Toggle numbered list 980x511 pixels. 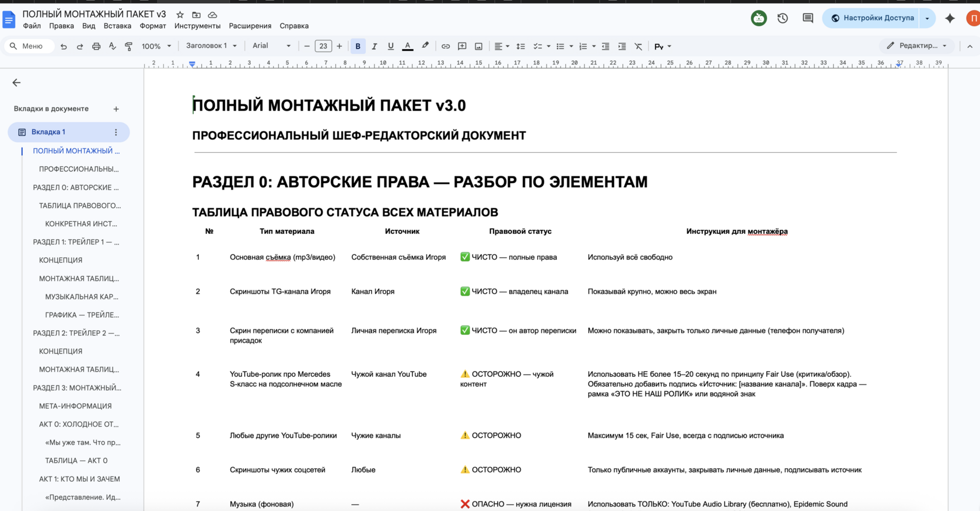point(583,46)
